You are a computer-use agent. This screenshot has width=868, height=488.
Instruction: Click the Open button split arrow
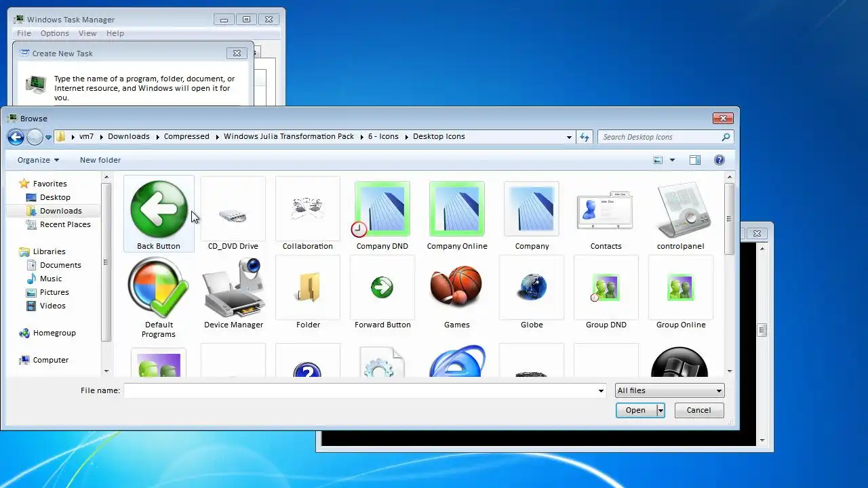click(660, 410)
